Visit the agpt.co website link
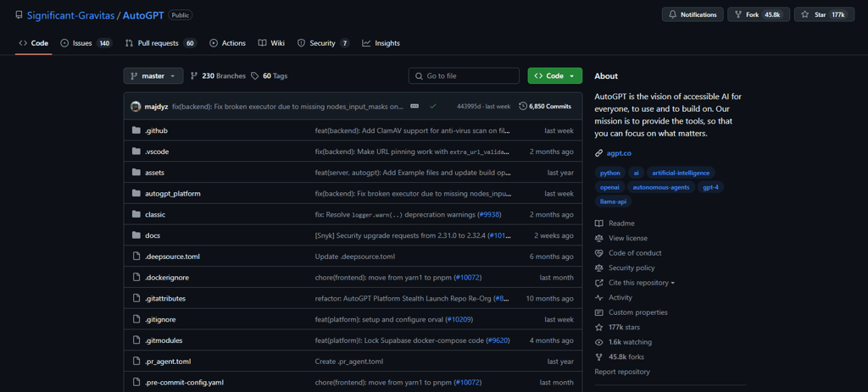The width and height of the screenshot is (868, 392). 618,153
